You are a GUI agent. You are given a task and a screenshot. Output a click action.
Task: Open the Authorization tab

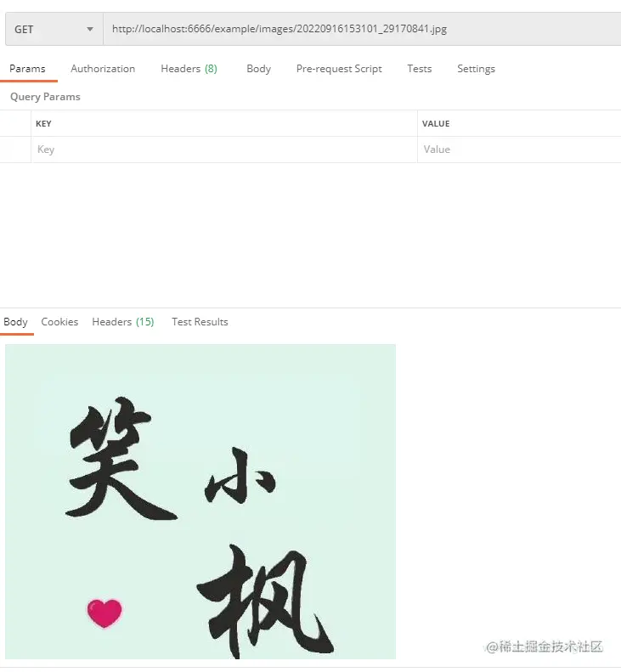(103, 69)
